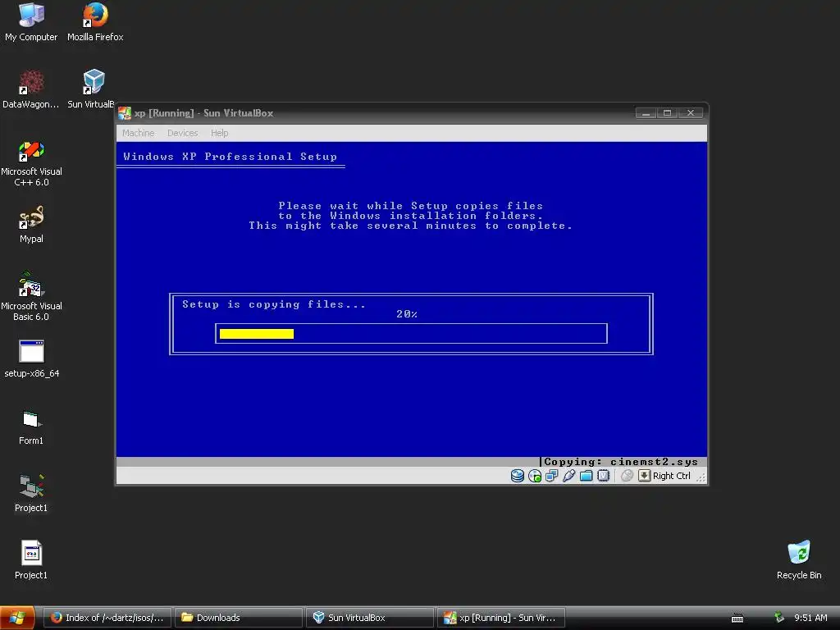Image resolution: width=840 pixels, height=630 pixels.
Task: Click the keyboard icon in system tray
Action: (737, 619)
